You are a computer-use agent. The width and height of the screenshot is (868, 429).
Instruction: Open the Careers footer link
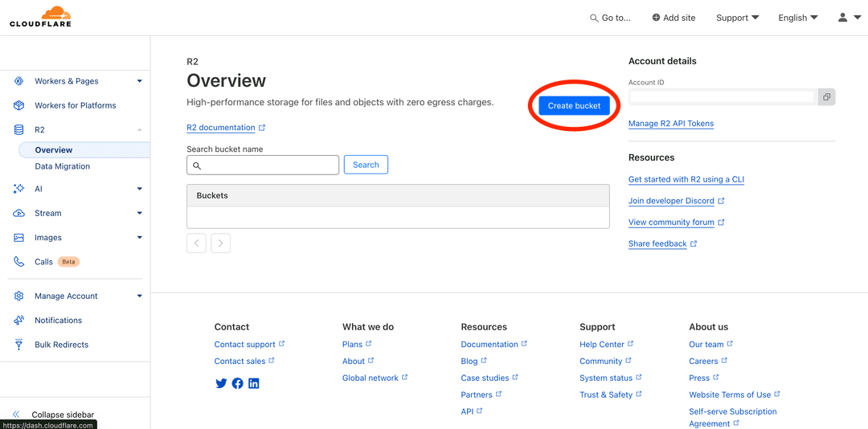(x=703, y=361)
